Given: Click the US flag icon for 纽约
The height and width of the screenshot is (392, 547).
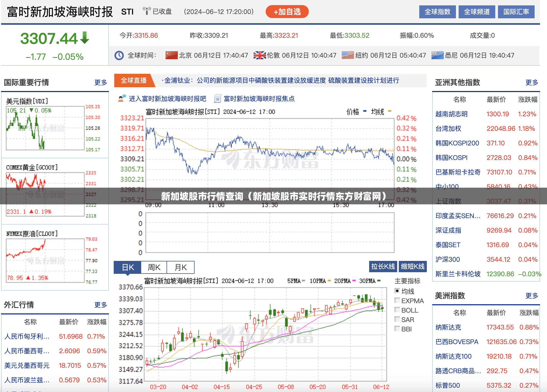Looking at the screenshot, I should click(348, 55).
